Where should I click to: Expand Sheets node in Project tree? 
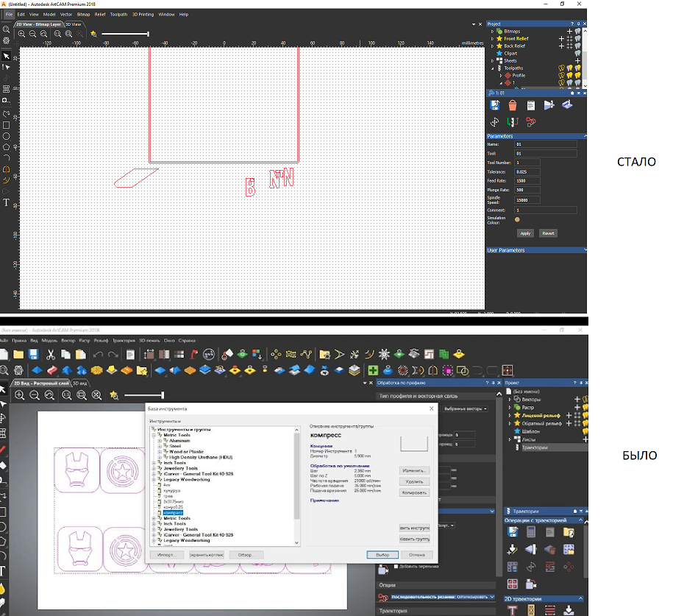(492, 61)
